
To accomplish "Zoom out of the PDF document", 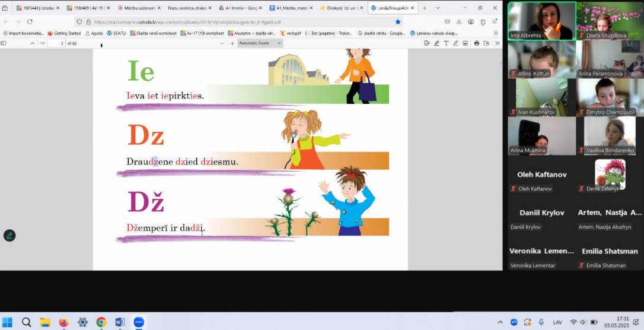I will click(x=222, y=43).
